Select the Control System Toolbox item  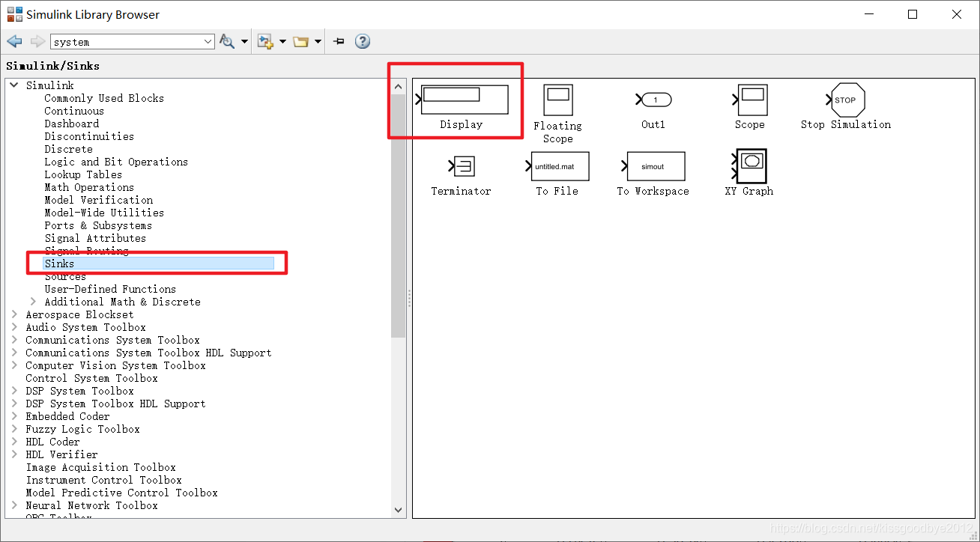coord(91,378)
